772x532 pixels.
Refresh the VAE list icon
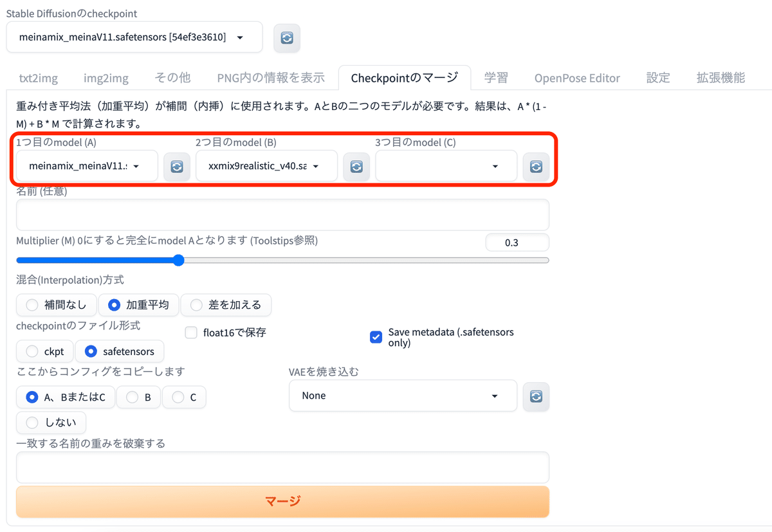pos(536,396)
